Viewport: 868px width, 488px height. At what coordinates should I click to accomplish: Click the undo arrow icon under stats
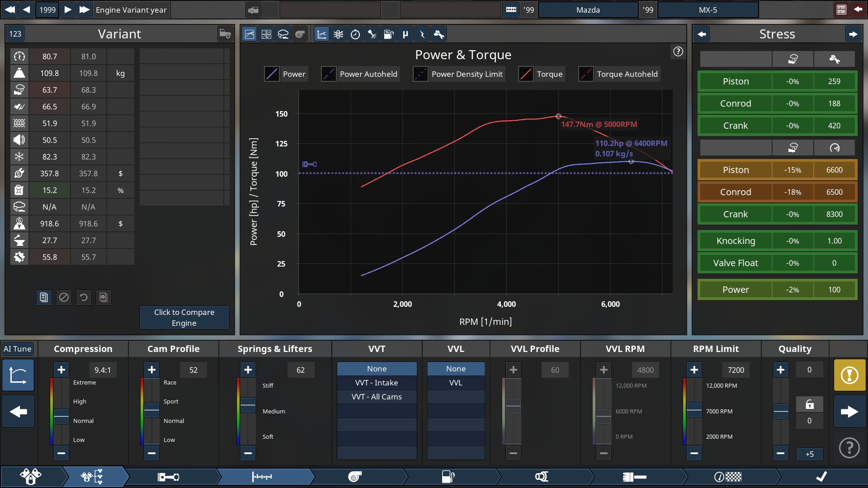[84, 297]
